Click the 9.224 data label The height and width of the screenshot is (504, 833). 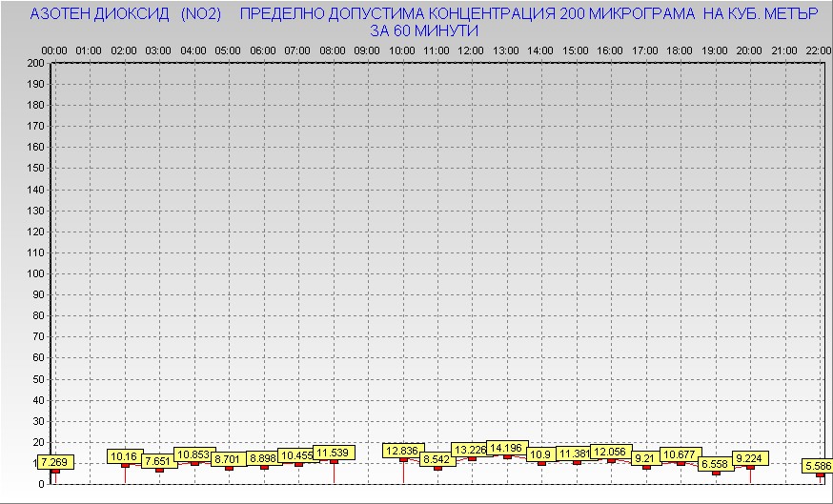(x=750, y=458)
